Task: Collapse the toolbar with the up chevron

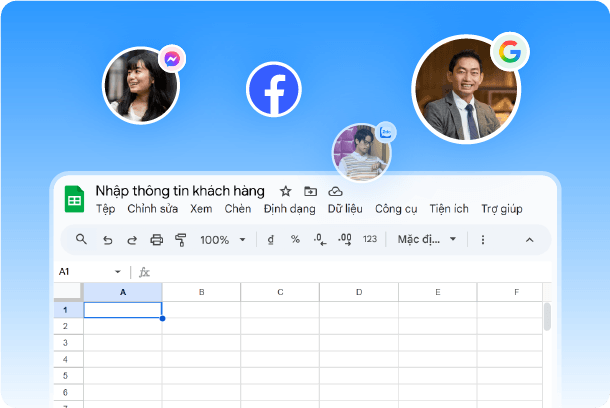Action: coord(529,240)
